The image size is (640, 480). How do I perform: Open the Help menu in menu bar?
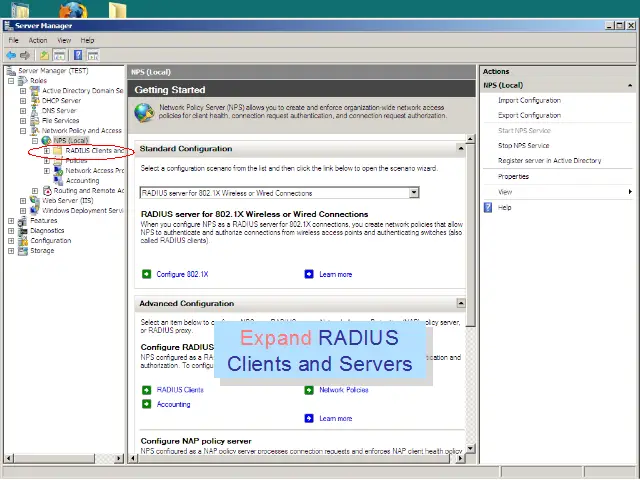(87, 40)
